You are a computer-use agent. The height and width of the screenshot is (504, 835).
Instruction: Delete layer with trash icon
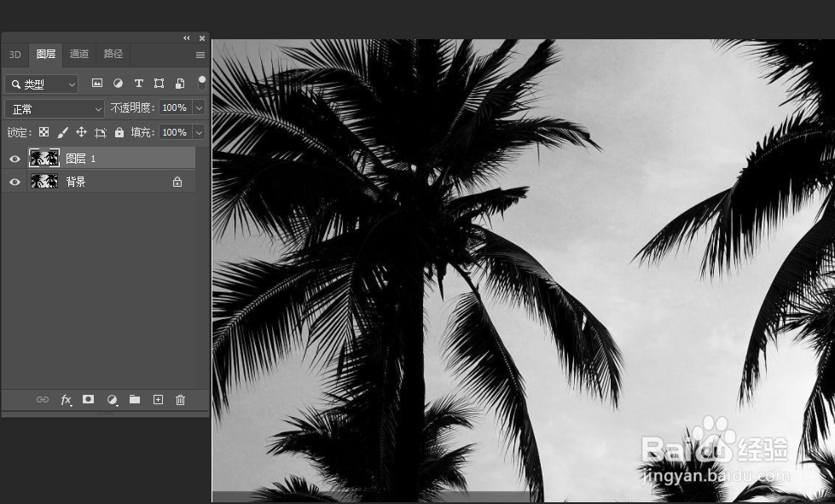(181, 400)
